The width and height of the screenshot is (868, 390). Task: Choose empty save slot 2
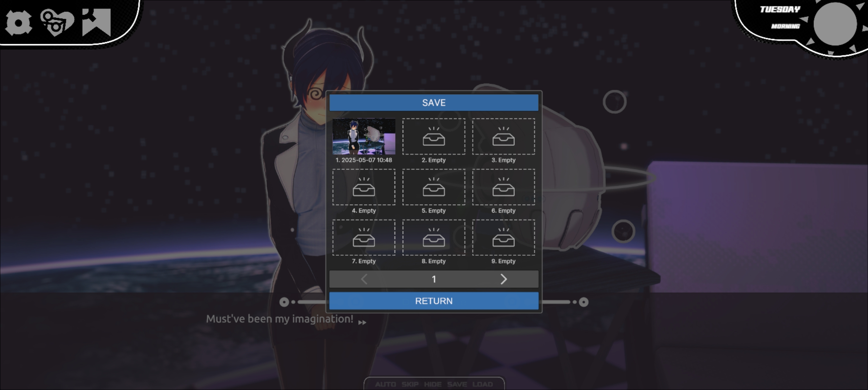click(x=434, y=136)
